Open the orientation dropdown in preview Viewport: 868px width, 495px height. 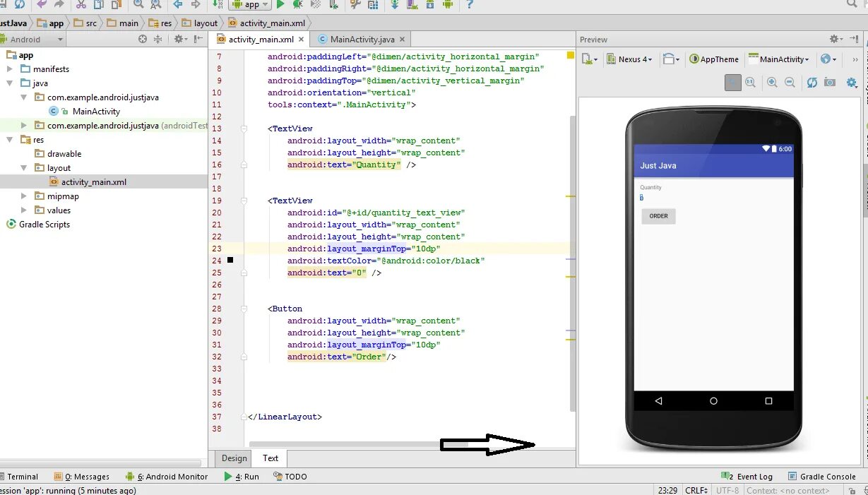pyautogui.click(x=672, y=59)
